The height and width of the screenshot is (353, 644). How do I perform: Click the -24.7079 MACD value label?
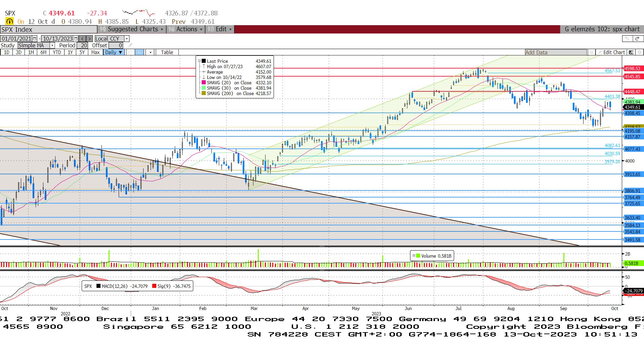click(633, 291)
